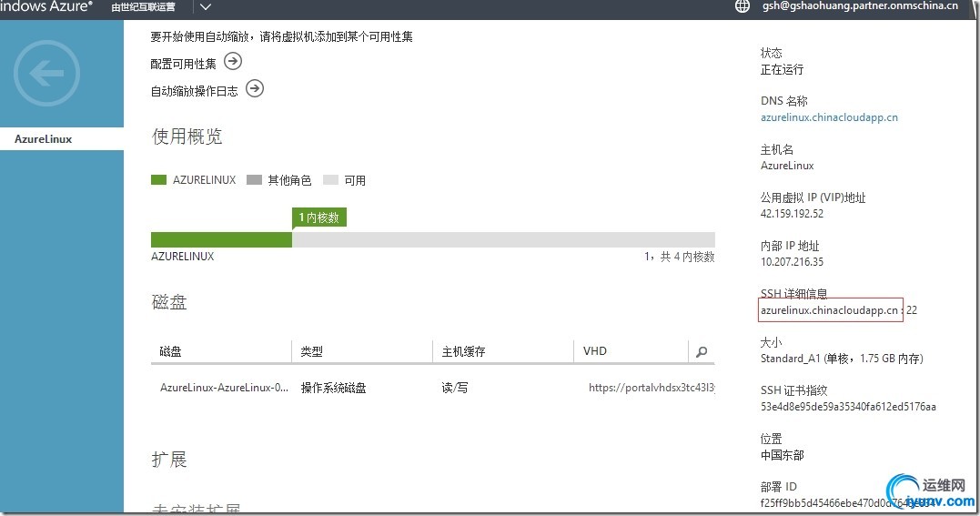Open the 自动缩放操作日志 arrow icon
Viewport: 980px width, 516px height.
click(255, 89)
